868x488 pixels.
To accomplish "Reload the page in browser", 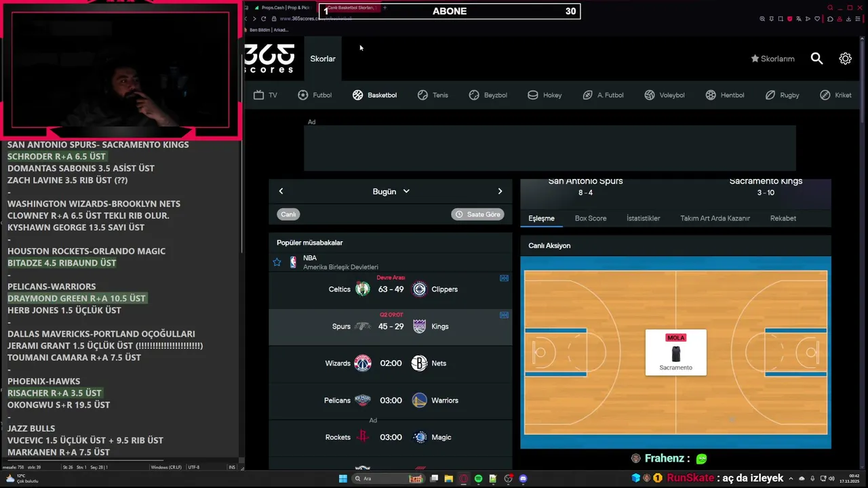I will (263, 18).
